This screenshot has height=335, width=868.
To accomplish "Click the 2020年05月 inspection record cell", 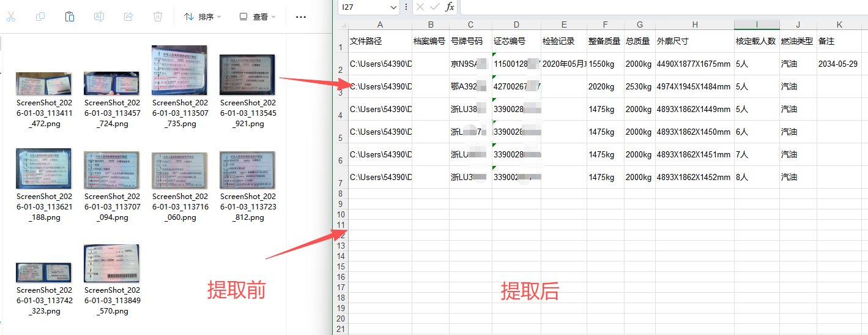I will (x=564, y=64).
